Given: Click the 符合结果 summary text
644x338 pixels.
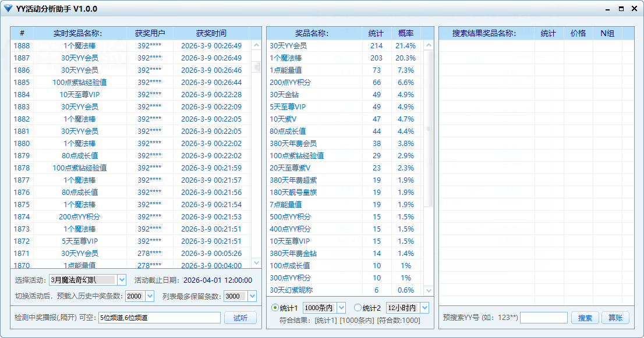Looking at the screenshot, I should (x=349, y=321).
